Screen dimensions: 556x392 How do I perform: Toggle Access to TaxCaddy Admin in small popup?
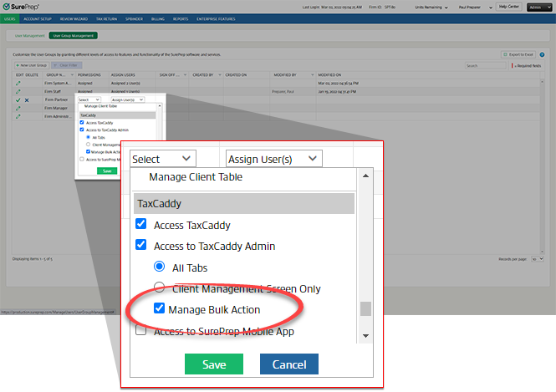(x=82, y=130)
